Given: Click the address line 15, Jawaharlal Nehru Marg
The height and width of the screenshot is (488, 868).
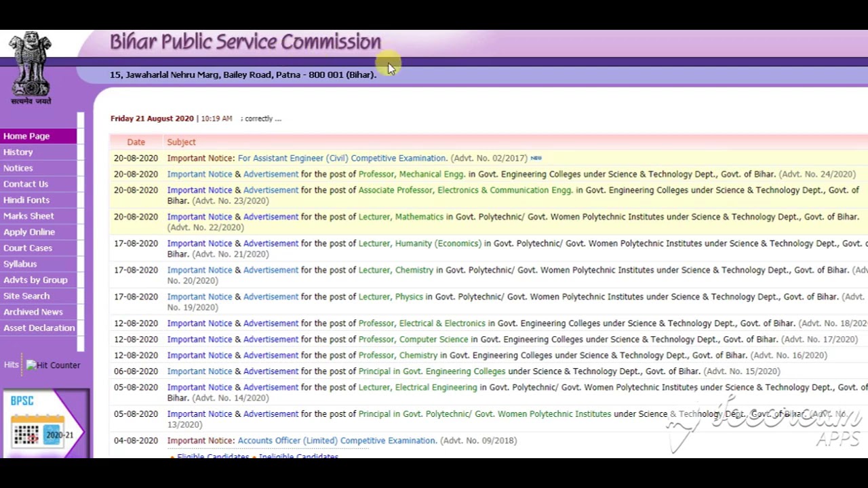Looking at the screenshot, I should pyautogui.click(x=243, y=75).
